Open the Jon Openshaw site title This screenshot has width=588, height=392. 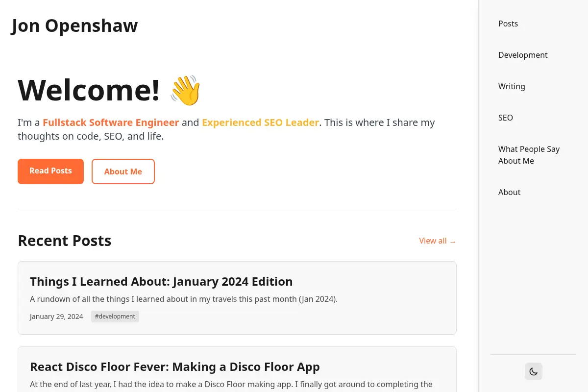(x=74, y=25)
